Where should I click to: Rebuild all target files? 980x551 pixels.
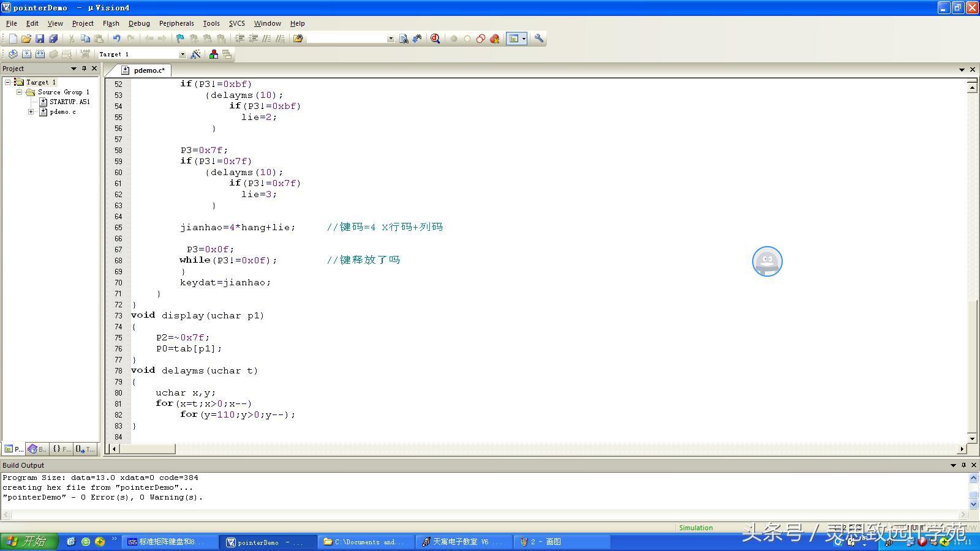[x=40, y=54]
